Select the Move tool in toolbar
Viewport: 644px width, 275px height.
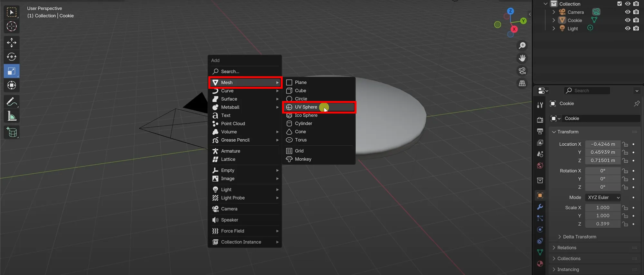[12, 42]
